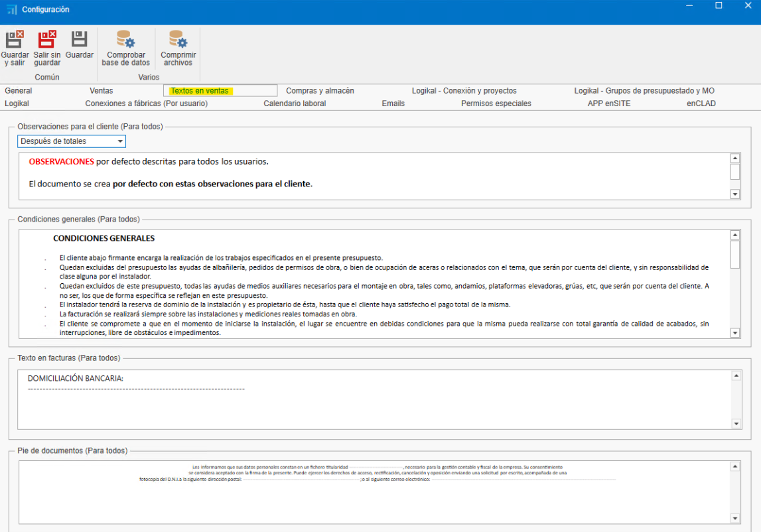Click the Configuración app icon in title bar
Viewport: 761px width, 532px height.
(12, 9)
